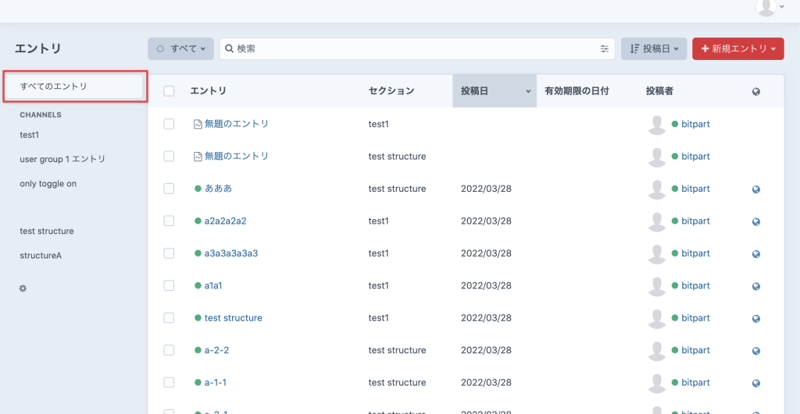Check the box for a2a2a2a2 entry

coord(169,221)
